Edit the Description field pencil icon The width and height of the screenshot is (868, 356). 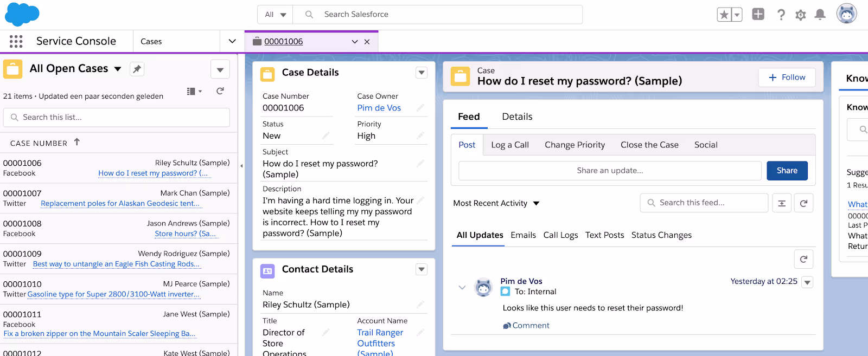[x=420, y=200]
